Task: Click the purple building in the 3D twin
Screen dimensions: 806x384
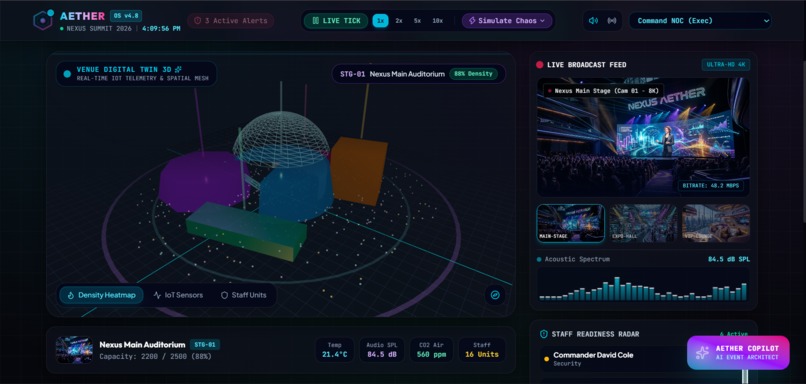Action: point(203,181)
